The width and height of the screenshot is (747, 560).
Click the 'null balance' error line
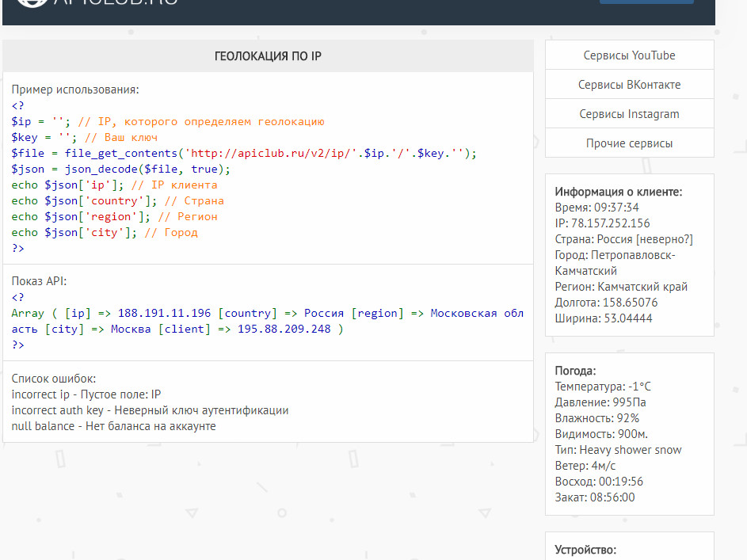[113, 426]
